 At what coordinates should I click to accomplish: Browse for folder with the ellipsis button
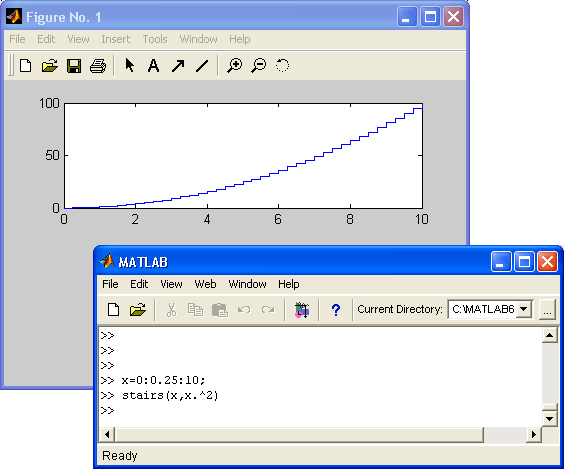click(x=547, y=310)
